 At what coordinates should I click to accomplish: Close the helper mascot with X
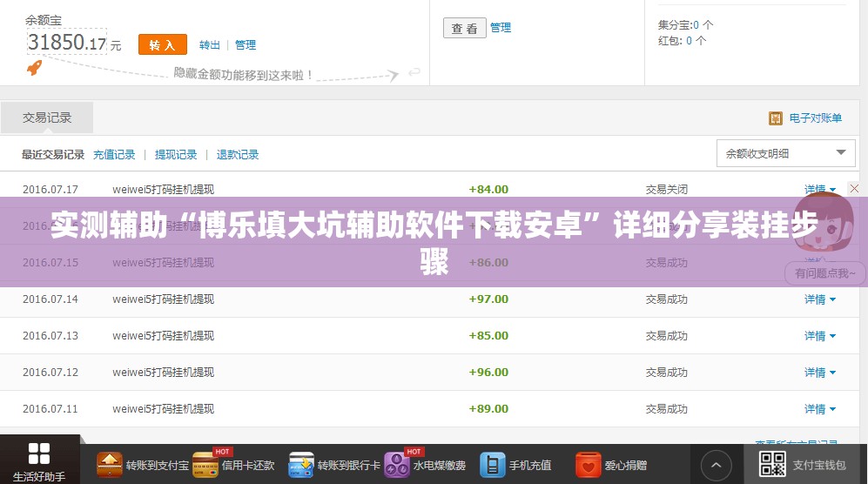[854, 188]
